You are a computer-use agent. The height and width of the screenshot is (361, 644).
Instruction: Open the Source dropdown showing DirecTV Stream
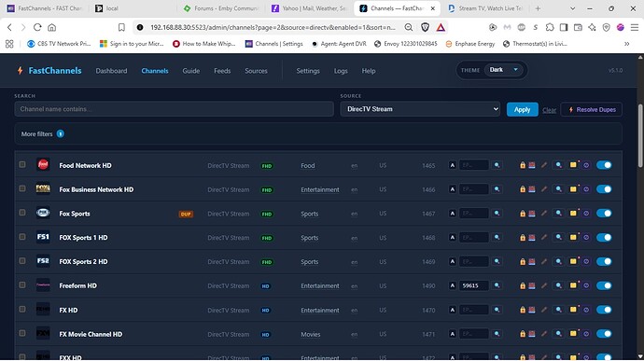[x=420, y=109]
